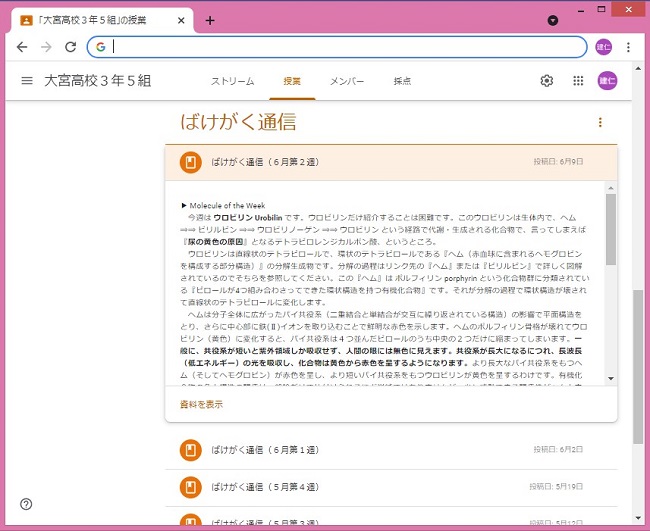Switch to the メンバー tab
Viewport: 650px width, 531px height.
347,81
